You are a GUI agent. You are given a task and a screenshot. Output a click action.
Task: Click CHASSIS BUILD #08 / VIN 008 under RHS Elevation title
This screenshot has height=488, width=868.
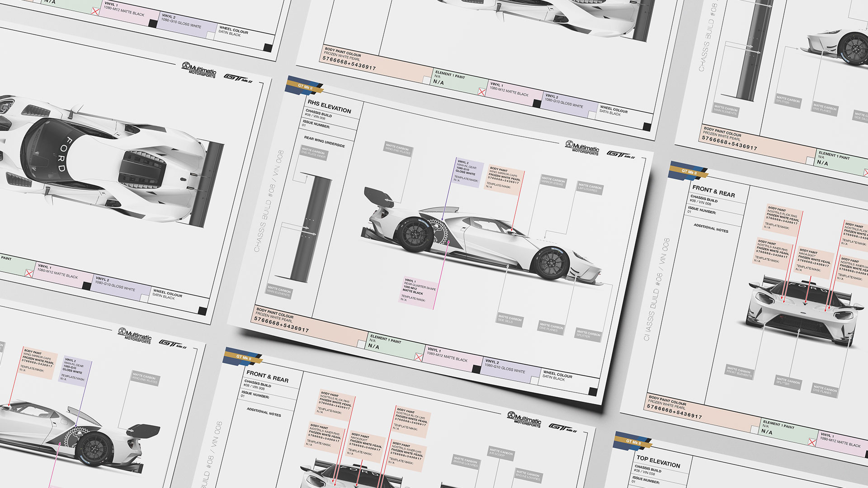click(319, 114)
